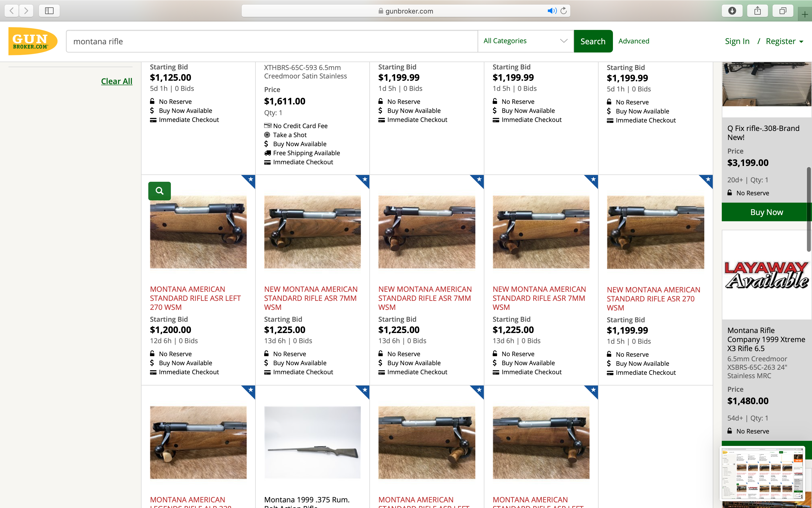Click the Free Shipping truck icon
The width and height of the screenshot is (812, 508).
pos(267,153)
